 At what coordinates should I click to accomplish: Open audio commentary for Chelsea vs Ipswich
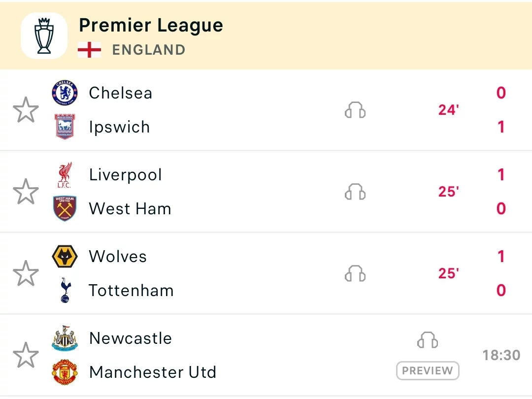(x=355, y=110)
